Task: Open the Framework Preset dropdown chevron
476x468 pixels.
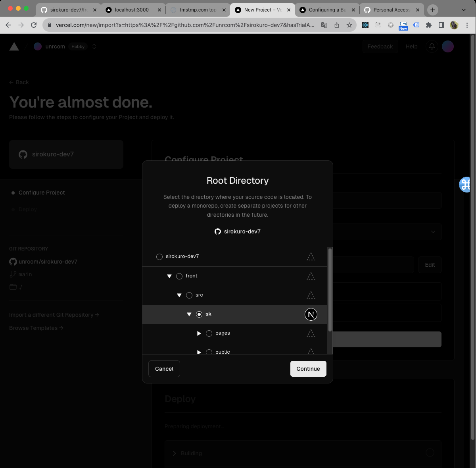Action: point(433,231)
